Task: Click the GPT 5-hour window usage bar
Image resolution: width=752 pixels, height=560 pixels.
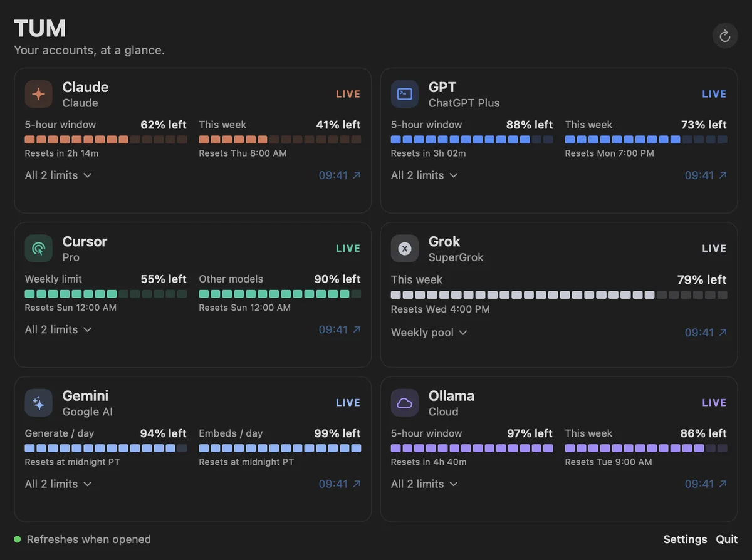Action: pyautogui.click(x=472, y=140)
